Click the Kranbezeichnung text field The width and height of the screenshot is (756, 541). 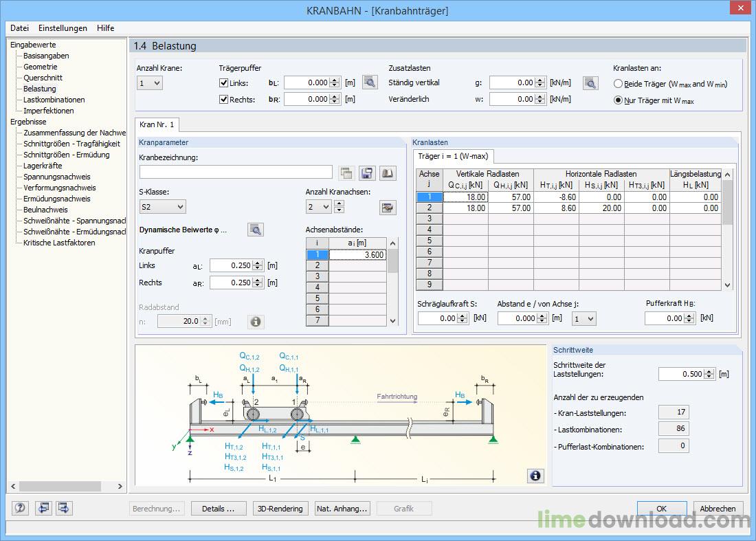pyautogui.click(x=236, y=172)
